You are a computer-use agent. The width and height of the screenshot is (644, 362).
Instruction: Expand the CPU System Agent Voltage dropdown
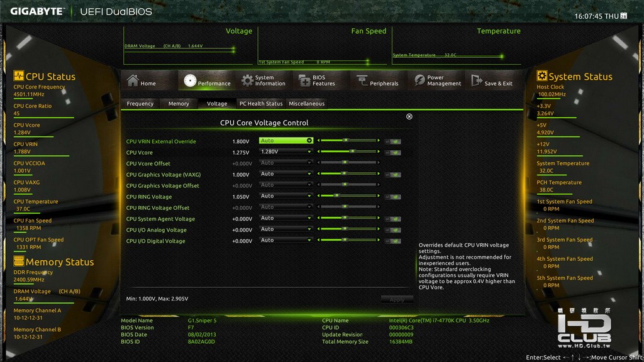286,218
